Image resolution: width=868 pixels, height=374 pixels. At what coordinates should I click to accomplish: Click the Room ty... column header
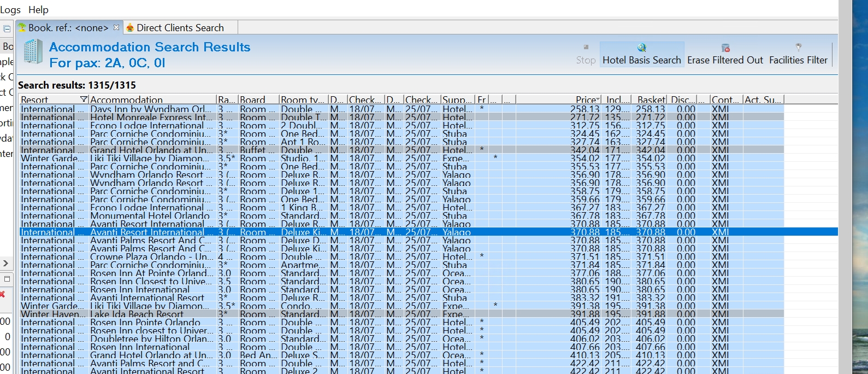click(x=303, y=100)
